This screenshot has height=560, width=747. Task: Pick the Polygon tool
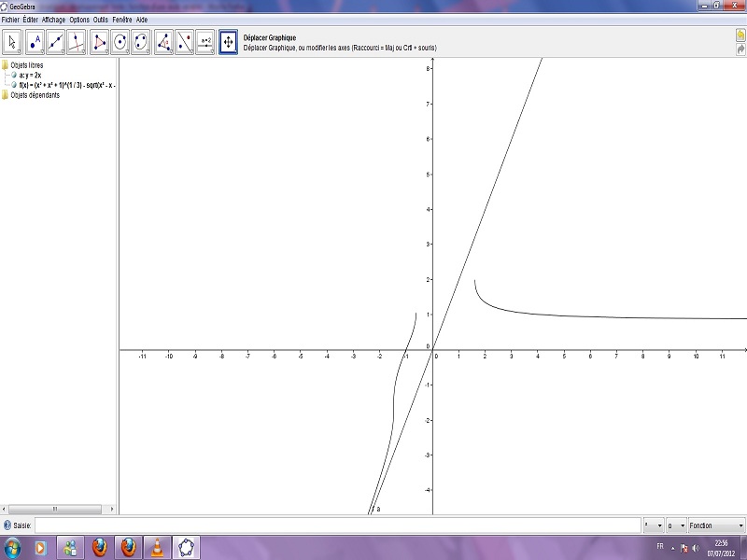point(99,41)
